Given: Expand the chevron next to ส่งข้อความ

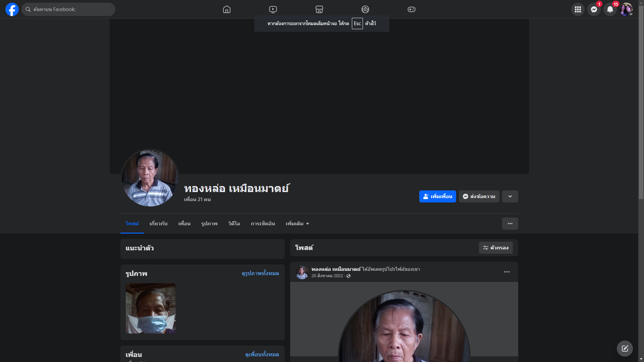Looking at the screenshot, I should (510, 196).
